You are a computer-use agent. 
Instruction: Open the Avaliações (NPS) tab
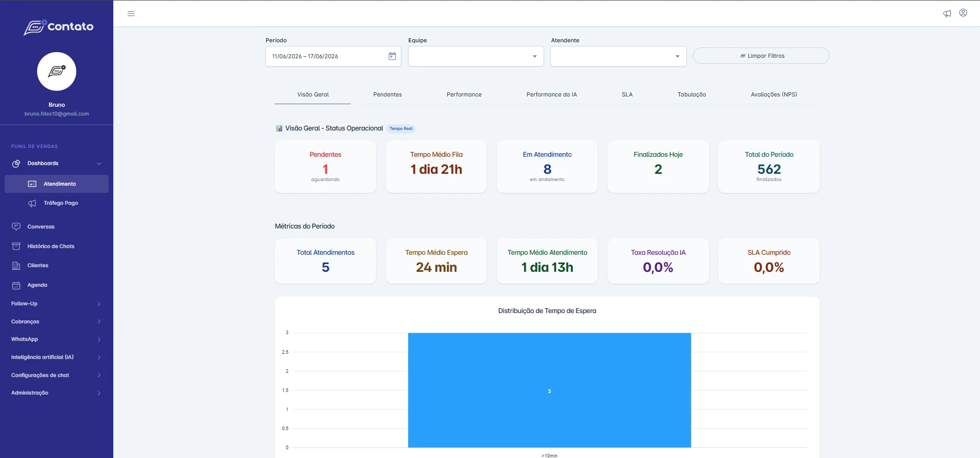(774, 95)
